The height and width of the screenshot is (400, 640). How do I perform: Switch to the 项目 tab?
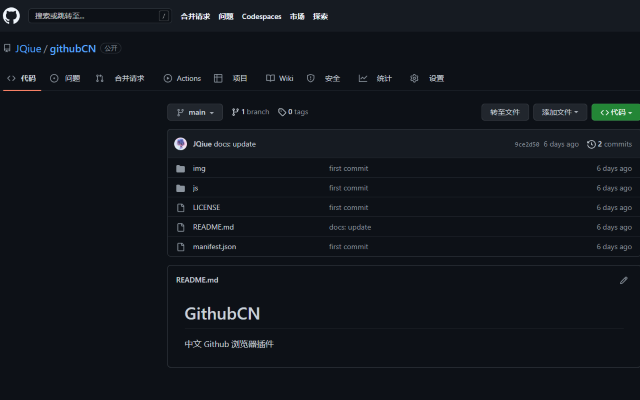pyautogui.click(x=231, y=78)
